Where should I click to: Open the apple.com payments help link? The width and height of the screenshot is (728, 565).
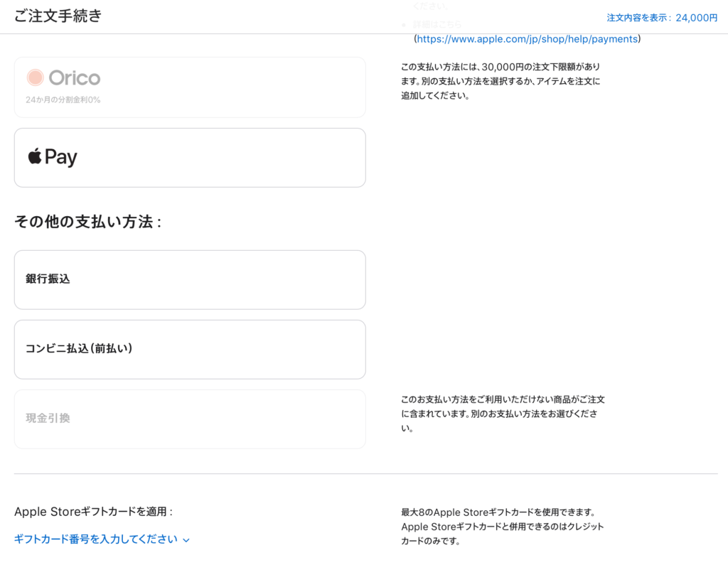[x=527, y=39]
